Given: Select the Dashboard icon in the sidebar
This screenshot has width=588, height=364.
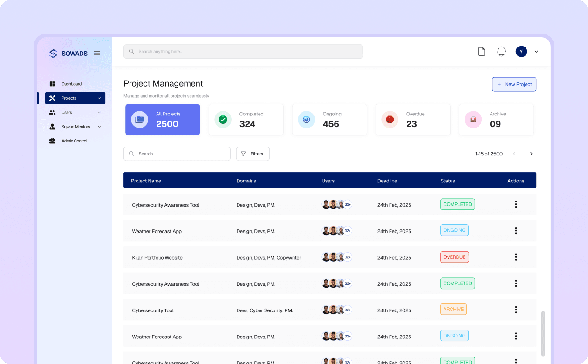Looking at the screenshot, I should pyautogui.click(x=52, y=84).
